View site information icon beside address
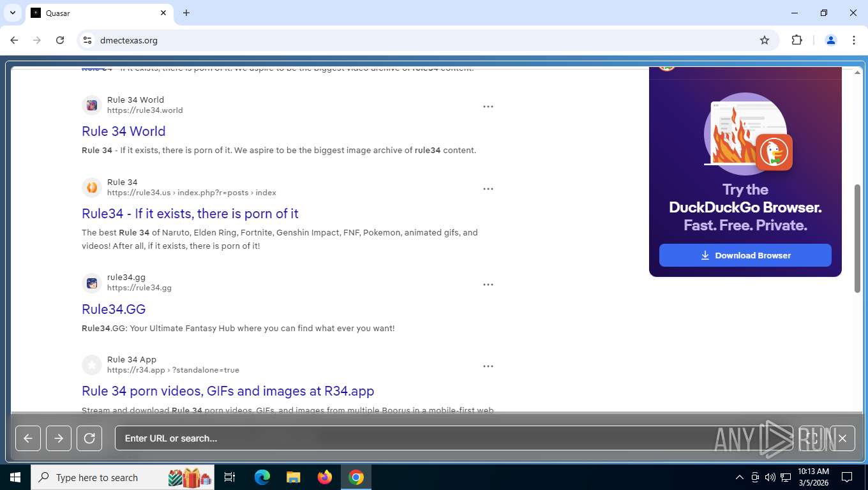This screenshot has width=868, height=490. coord(87,40)
